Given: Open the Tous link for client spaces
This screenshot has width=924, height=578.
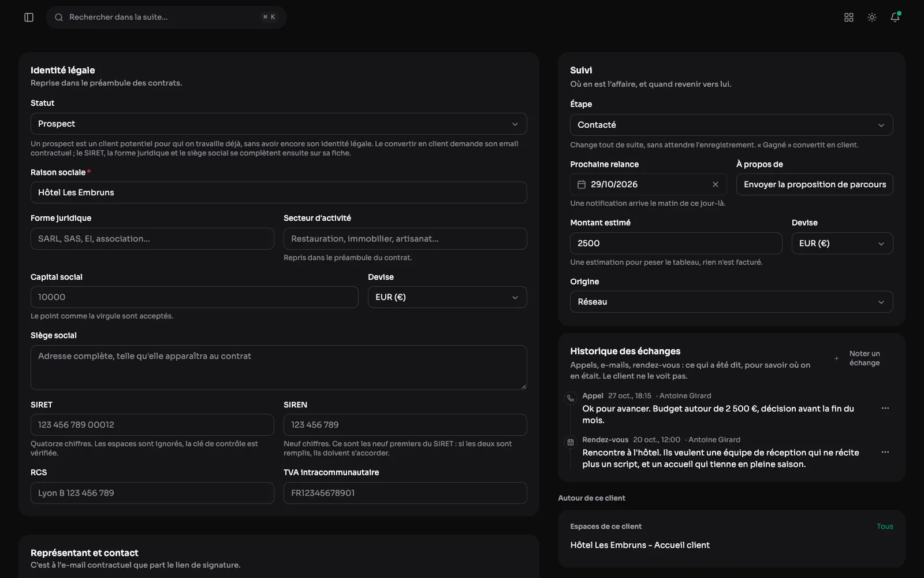Looking at the screenshot, I should coord(885,527).
